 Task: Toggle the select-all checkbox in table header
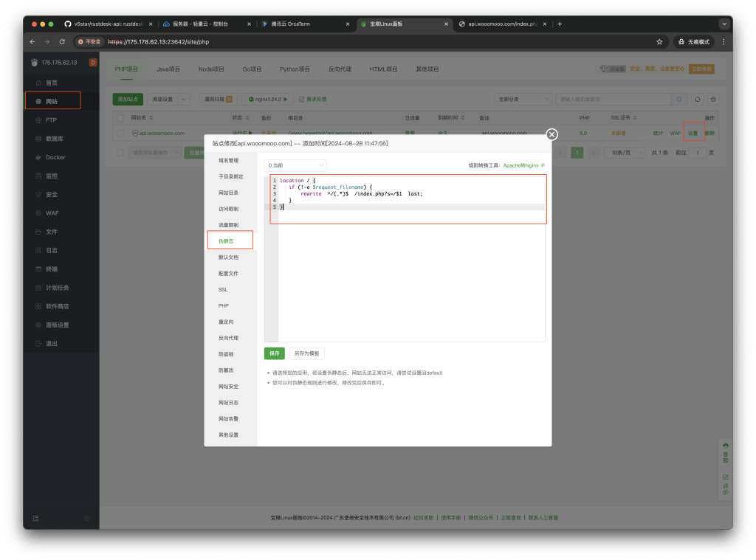pyautogui.click(x=120, y=117)
